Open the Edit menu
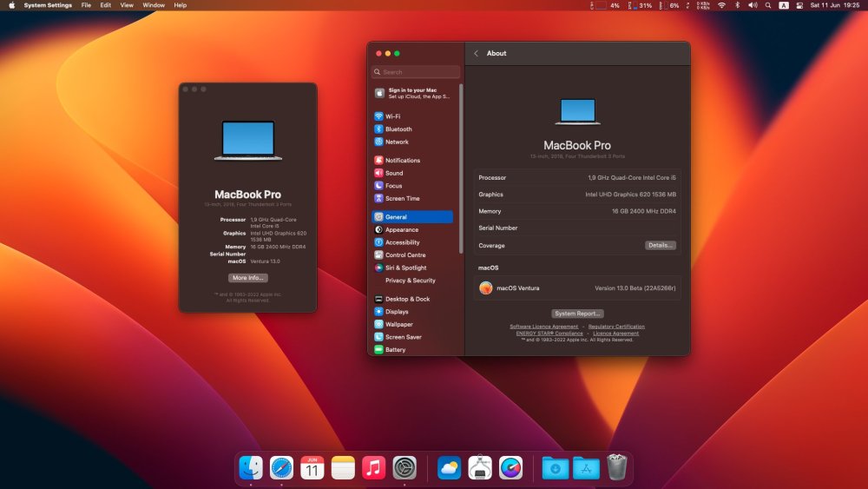 (x=105, y=5)
